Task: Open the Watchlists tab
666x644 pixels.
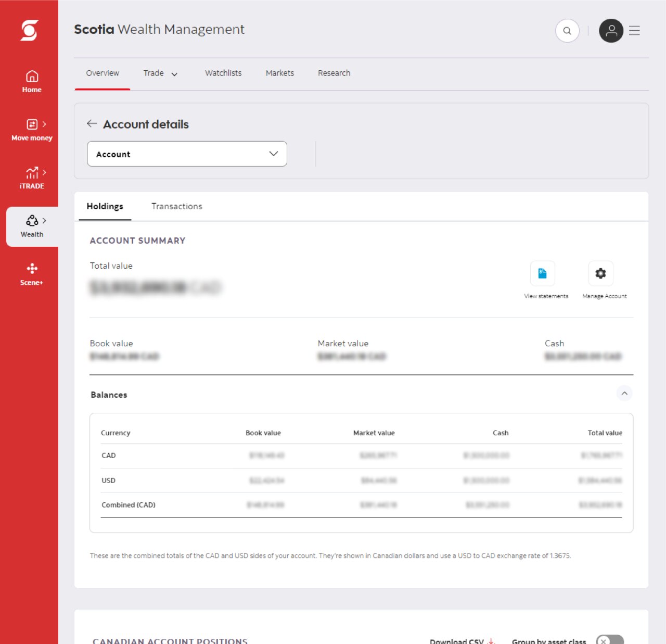Action: [223, 73]
